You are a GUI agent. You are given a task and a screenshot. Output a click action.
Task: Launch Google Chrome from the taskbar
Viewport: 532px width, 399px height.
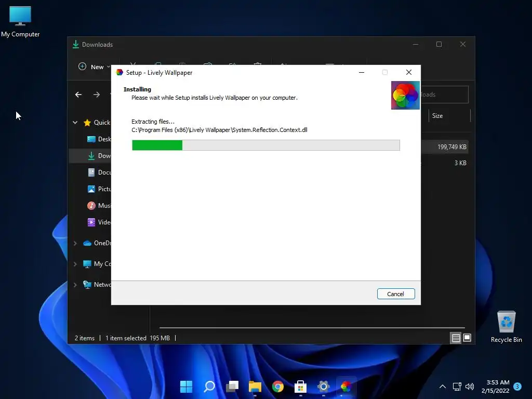coord(278,387)
